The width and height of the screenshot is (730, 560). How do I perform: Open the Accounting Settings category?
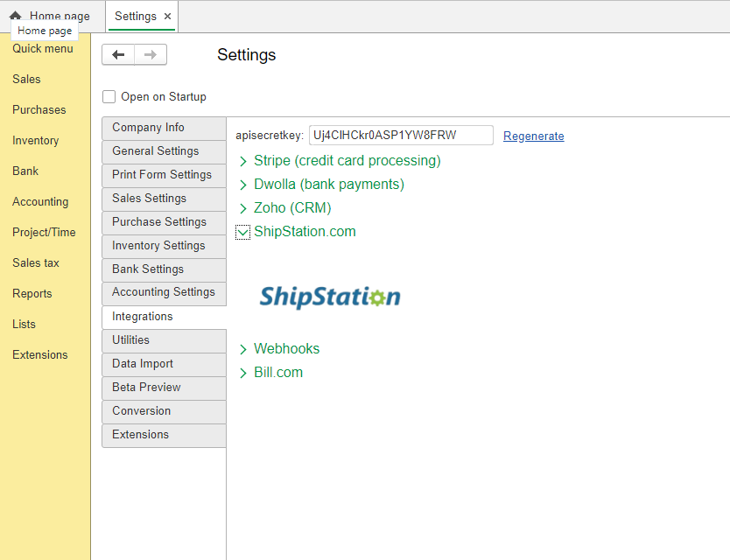(164, 293)
